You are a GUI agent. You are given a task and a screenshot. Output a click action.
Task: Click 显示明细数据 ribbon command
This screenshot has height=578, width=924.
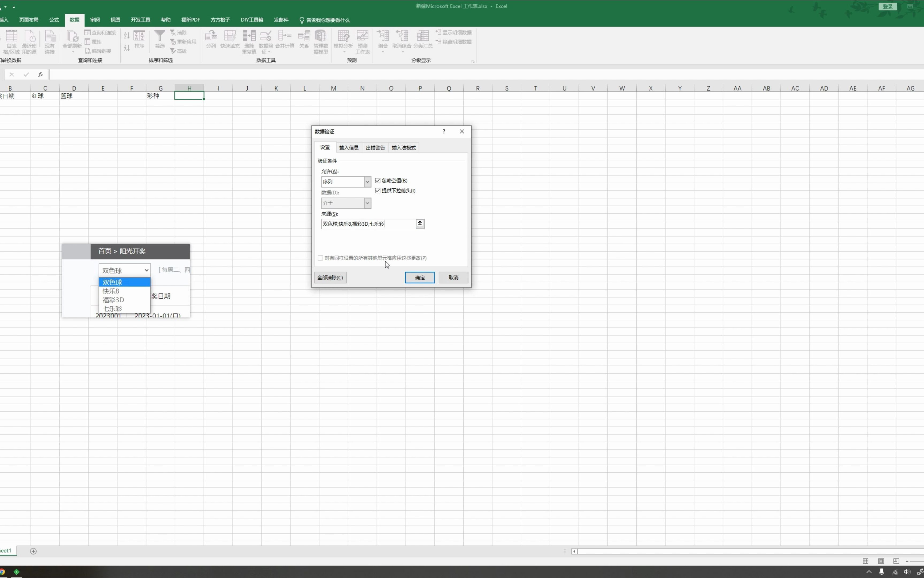454,32
